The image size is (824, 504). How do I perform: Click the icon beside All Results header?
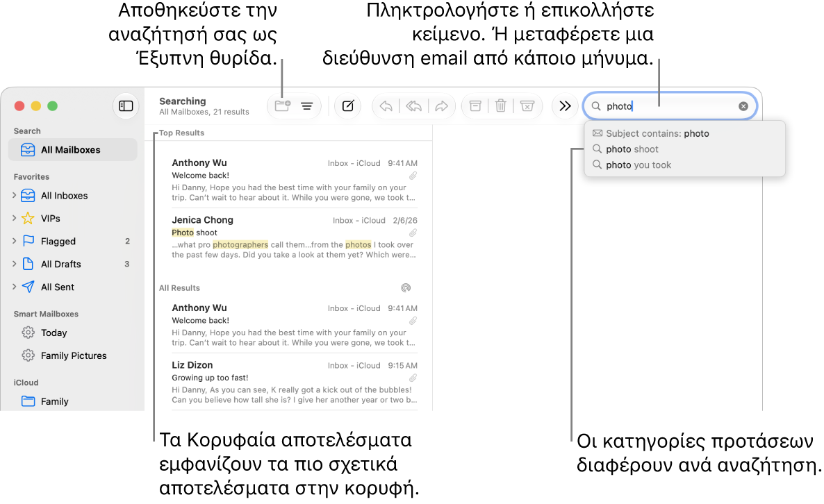406,287
